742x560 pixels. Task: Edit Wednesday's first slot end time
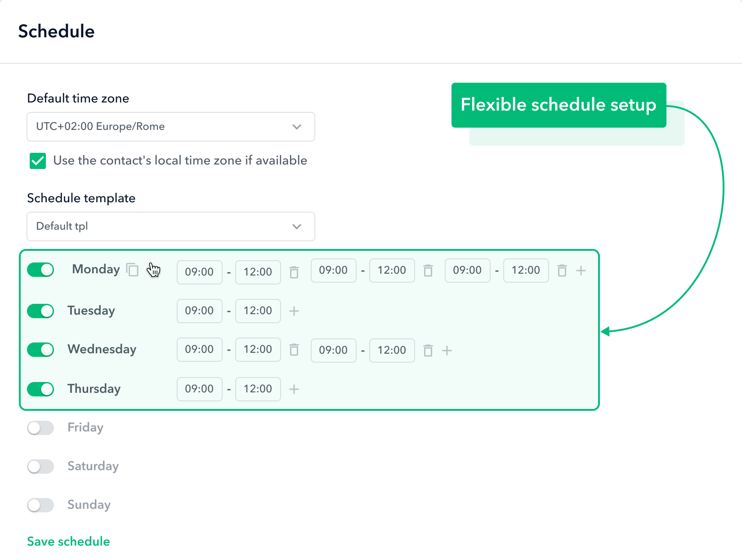(x=258, y=350)
